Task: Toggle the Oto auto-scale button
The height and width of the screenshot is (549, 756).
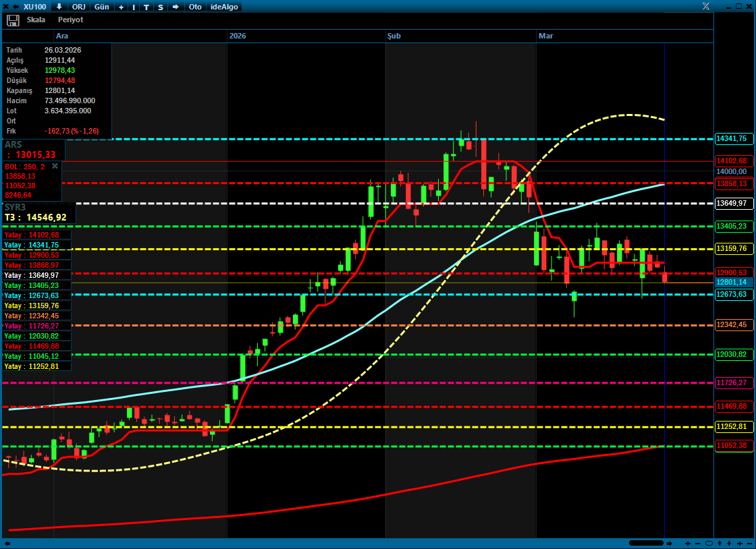Action: 195,7
